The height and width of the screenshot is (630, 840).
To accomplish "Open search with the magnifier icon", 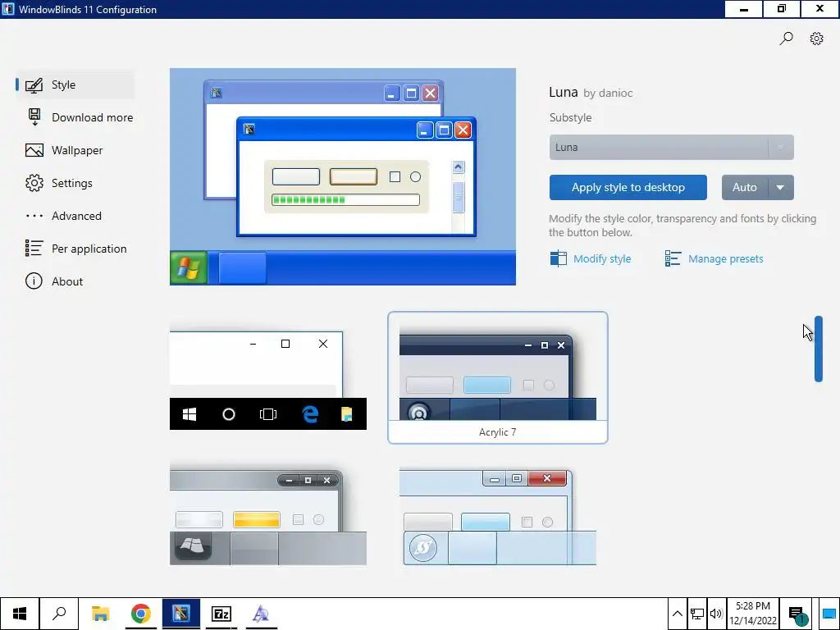I will 786,39.
